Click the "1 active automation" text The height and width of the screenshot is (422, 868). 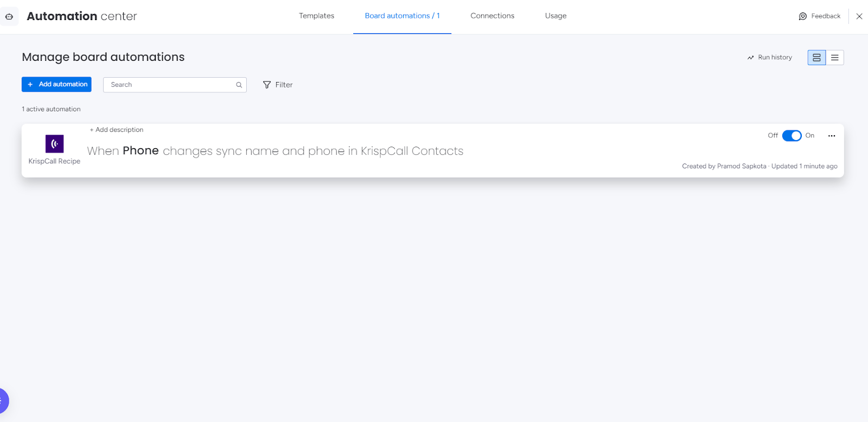click(x=51, y=109)
